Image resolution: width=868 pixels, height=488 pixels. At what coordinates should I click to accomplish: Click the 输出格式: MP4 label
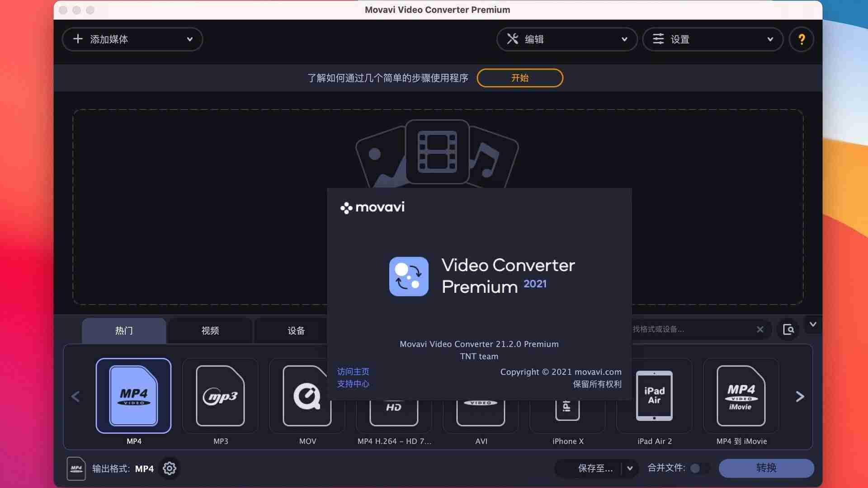coord(123,469)
